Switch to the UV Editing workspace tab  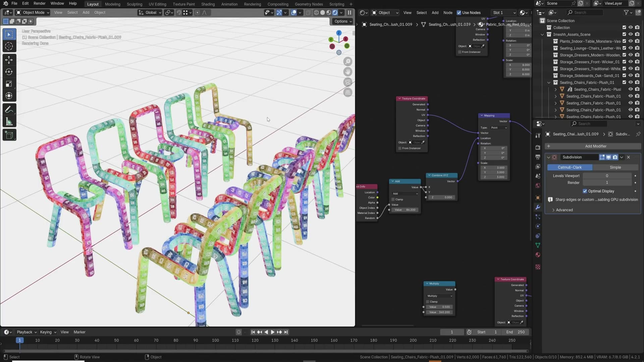click(x=157, y=4)
